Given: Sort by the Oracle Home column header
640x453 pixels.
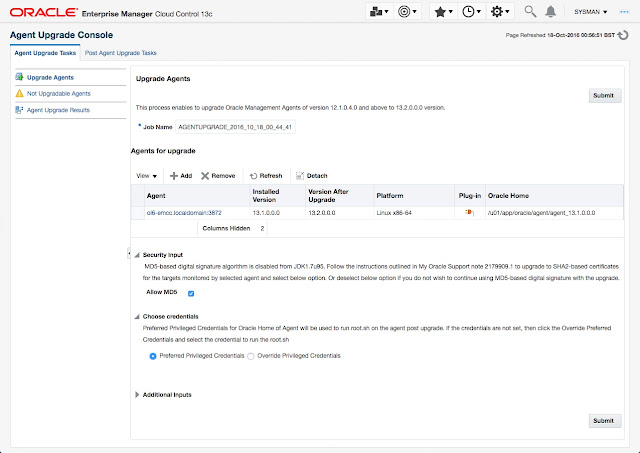Looking at the screenshot, I should tap(554, 195).
